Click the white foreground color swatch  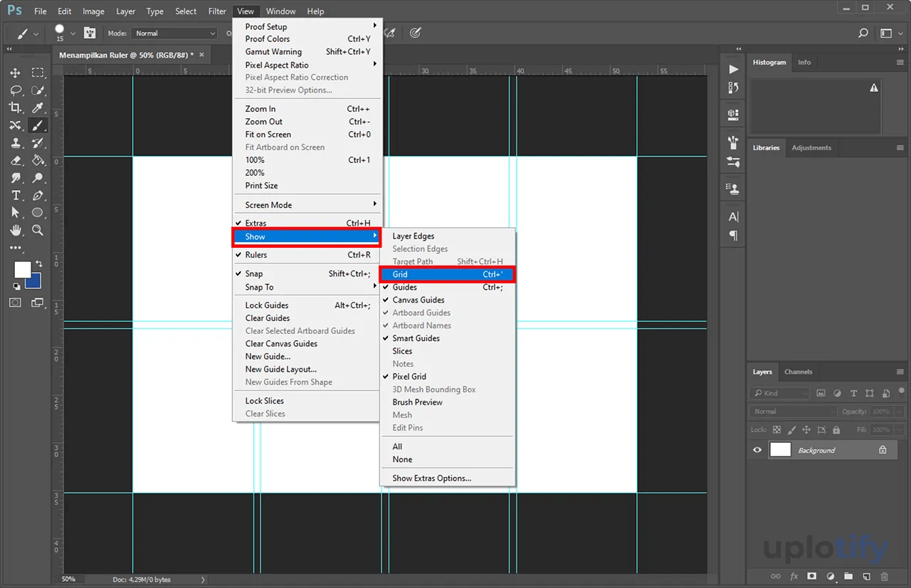22,269
